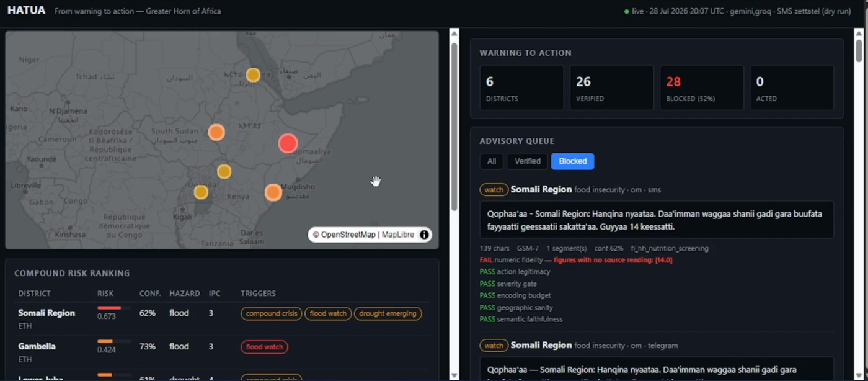Click the yellow Eritrea map marker

[253, 75]
